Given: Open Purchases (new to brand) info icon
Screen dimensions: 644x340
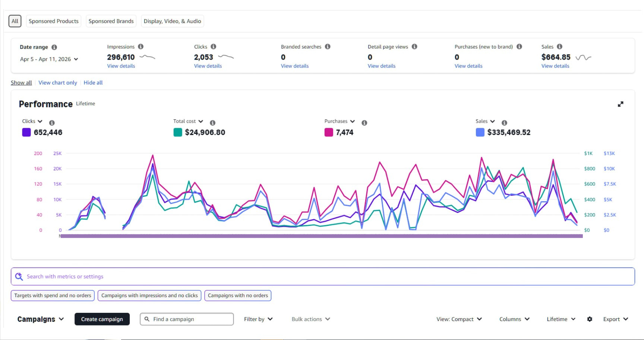Looking at the screenshot, I should click(519, 47).
